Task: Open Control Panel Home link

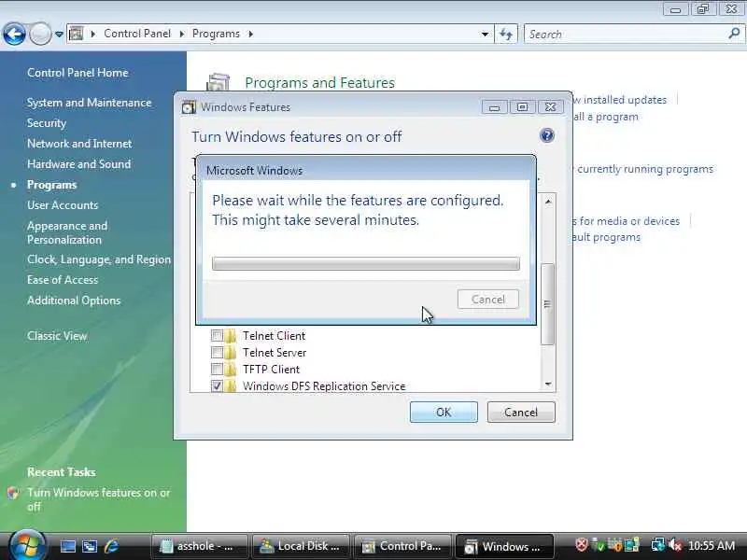Action: pos(78,73)
